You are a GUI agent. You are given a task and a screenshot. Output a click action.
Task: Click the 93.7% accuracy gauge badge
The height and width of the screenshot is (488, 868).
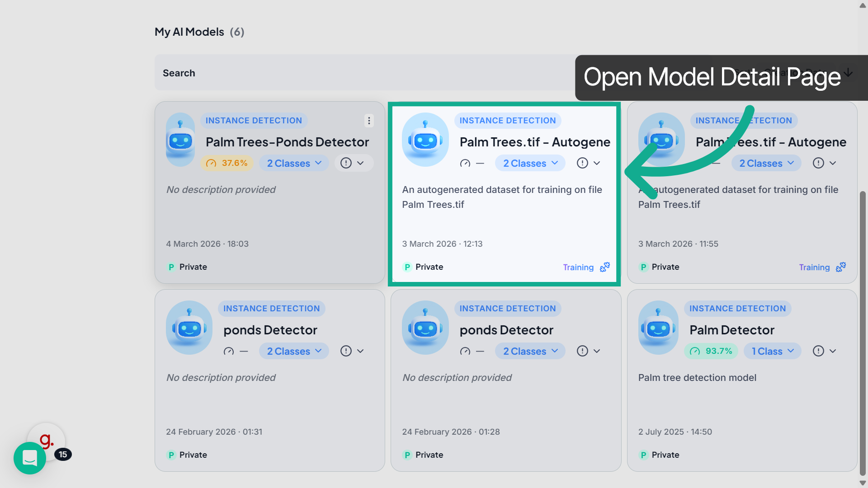(711, 351)
